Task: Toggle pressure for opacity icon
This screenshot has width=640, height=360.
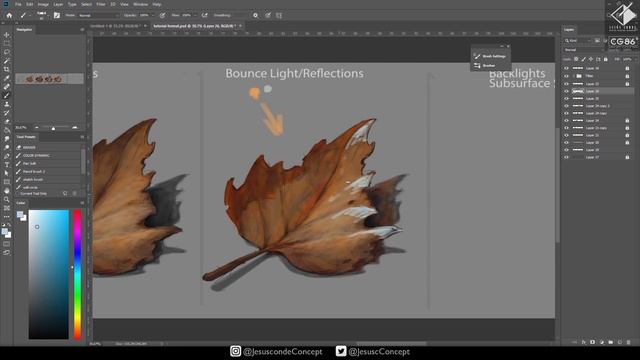Action: (x=162, y=16)
